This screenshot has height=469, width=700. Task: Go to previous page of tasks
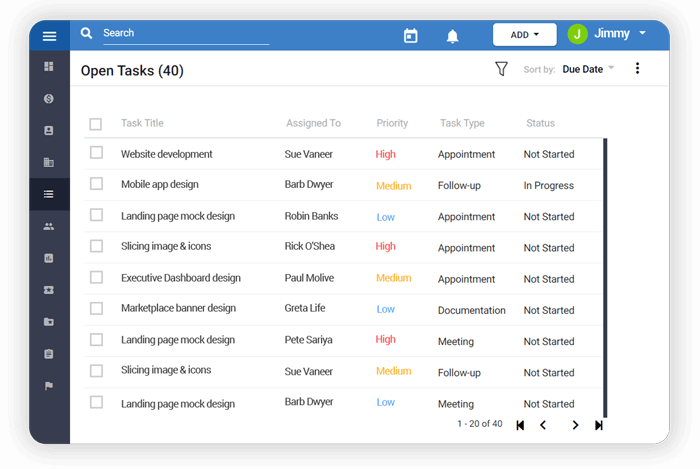tap(543, 425)
